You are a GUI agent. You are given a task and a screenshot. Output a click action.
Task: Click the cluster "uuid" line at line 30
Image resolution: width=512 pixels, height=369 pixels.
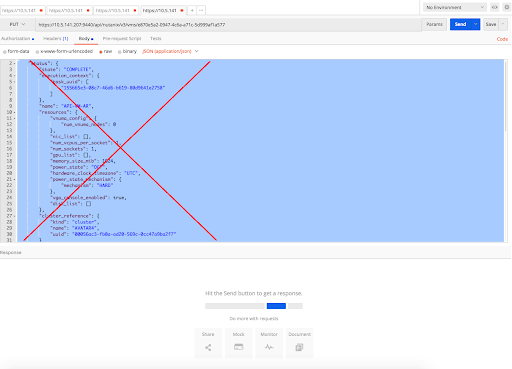tap(113, 234)
